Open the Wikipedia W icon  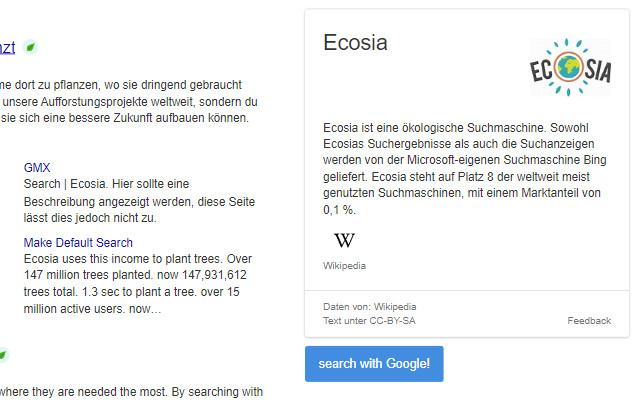click(x=344, y=241)
